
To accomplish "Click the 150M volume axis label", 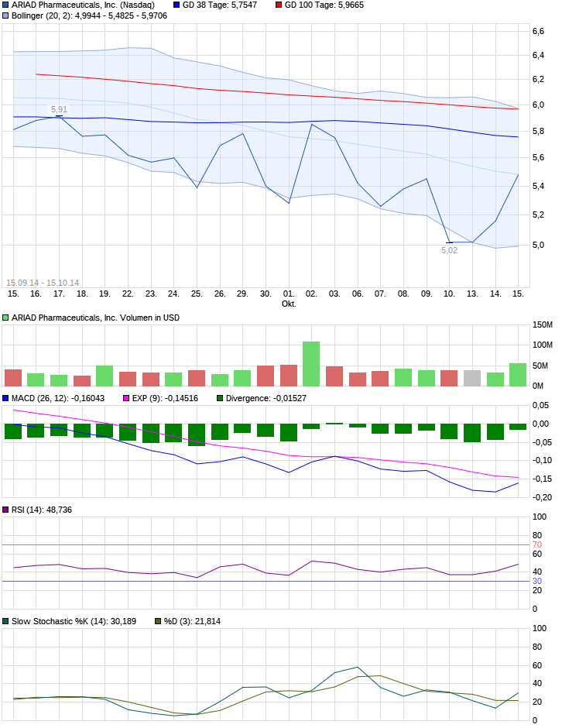I will point(543,325).
